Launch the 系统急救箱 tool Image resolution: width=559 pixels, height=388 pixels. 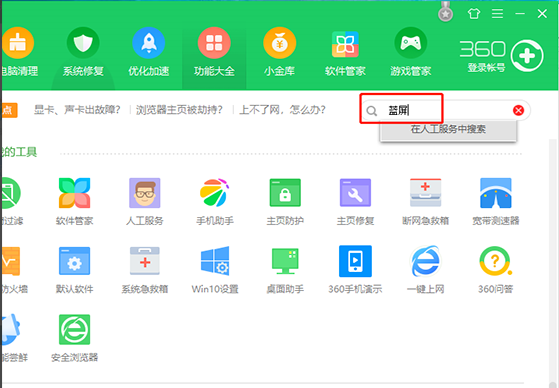pos(145,270)
